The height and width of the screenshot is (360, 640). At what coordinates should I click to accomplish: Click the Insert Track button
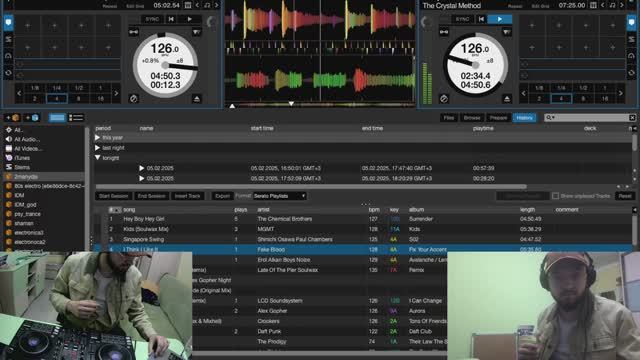click(x=187, y=196)
